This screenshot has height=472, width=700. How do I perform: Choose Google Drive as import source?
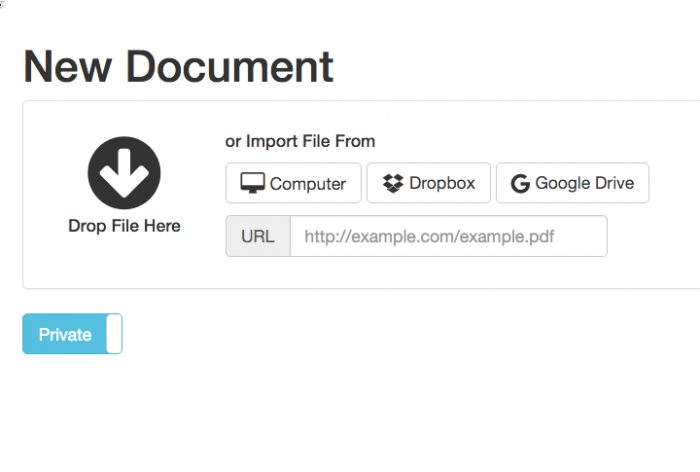click(x=572, y=184)
